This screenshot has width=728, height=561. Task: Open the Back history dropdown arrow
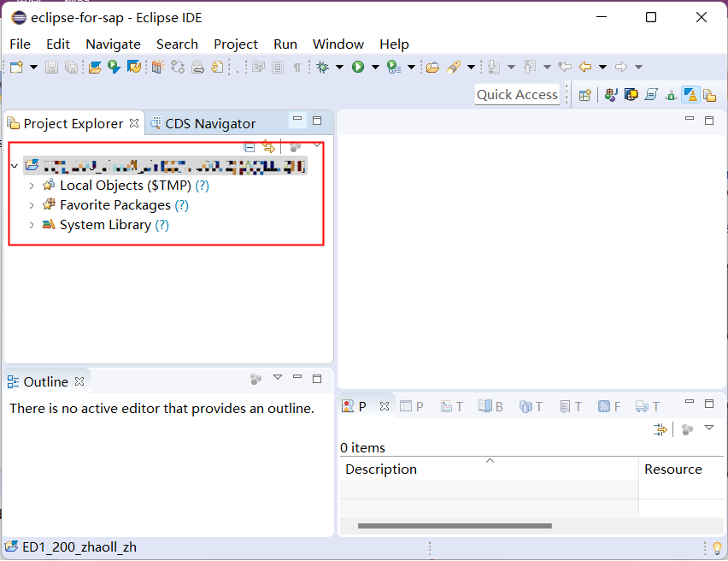pyautogui.click(x=602, y=68)
